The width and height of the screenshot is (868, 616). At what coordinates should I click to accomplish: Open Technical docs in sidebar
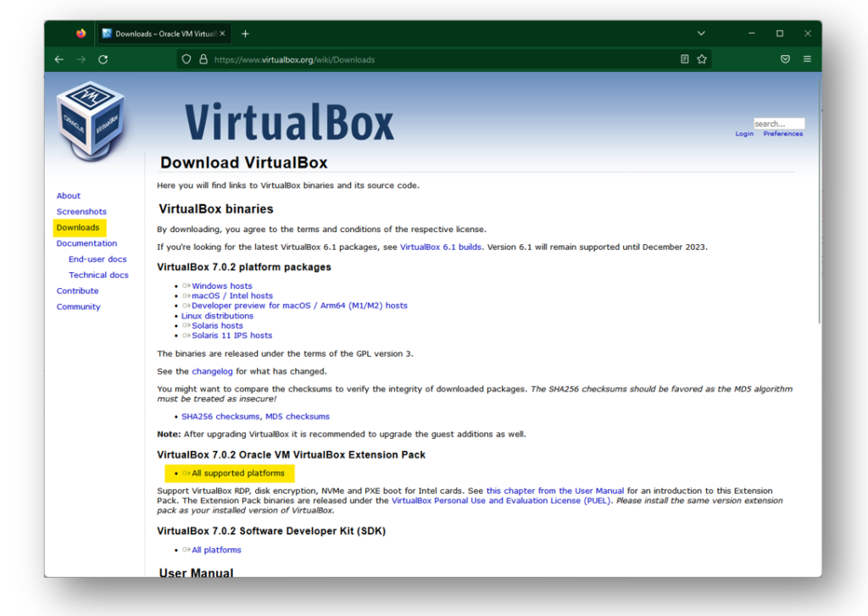click(x=98, y=275)
